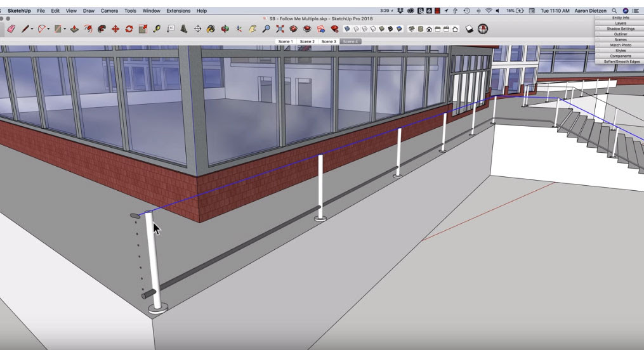Select the Pan hand tool
Viewport: 644px width, 350px height.
253,29
